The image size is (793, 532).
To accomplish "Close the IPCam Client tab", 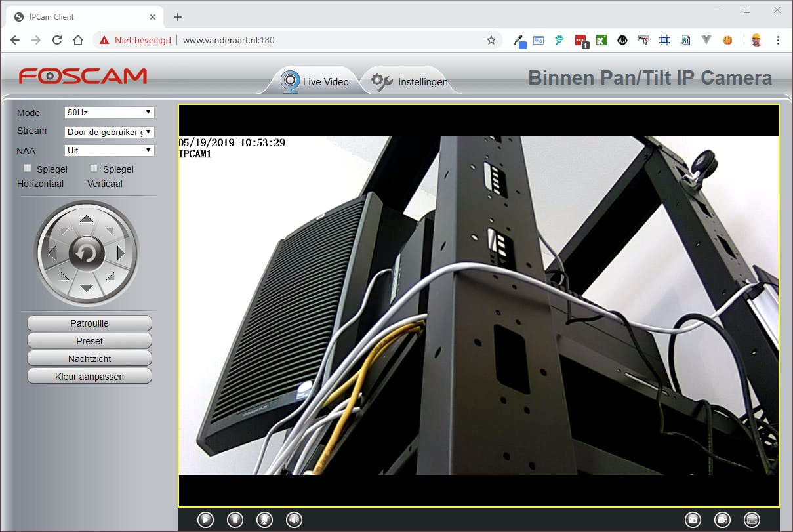I will click(x=152, y=17).
